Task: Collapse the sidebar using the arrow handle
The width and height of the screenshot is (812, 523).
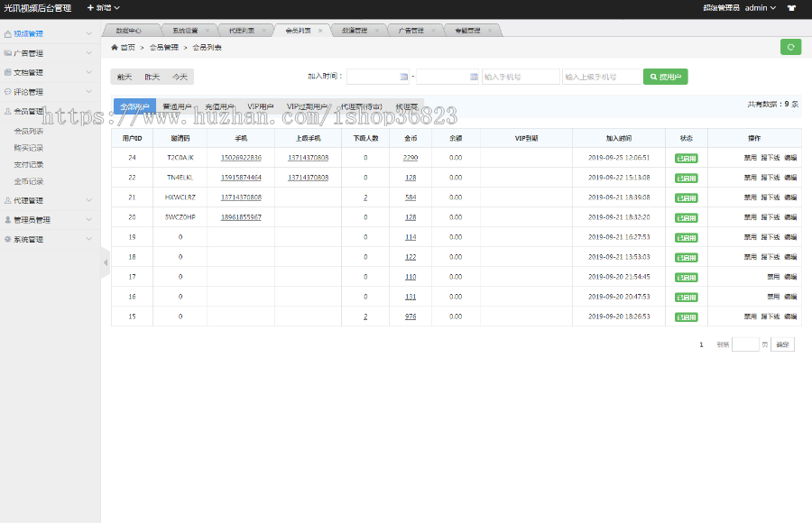Action: click(105, 262)
